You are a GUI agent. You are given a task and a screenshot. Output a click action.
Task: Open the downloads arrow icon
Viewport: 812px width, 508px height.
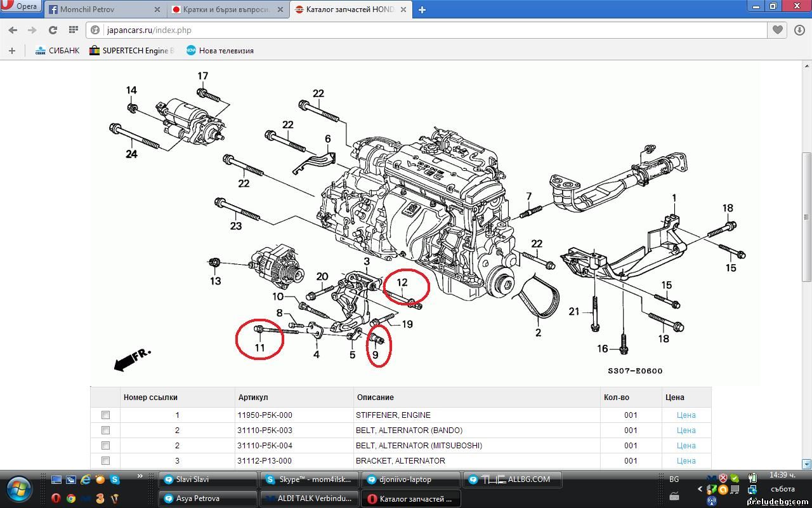[x=798, y=30]
